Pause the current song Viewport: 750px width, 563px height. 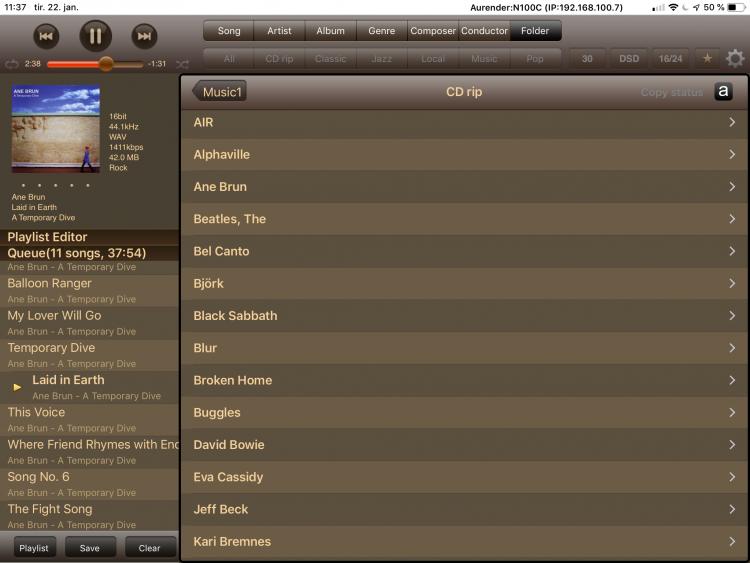[95, 36]
